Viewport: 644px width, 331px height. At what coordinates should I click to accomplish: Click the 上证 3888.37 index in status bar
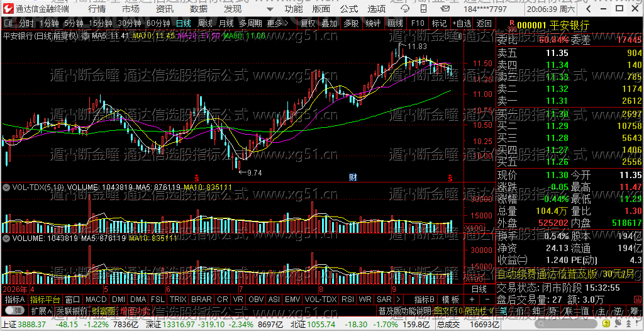click(25, 325)
